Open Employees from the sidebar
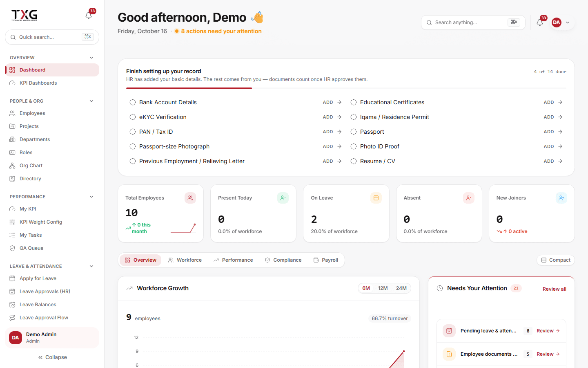Image resolution: width=588 pixels, height=368 pixels. [52, 113]
